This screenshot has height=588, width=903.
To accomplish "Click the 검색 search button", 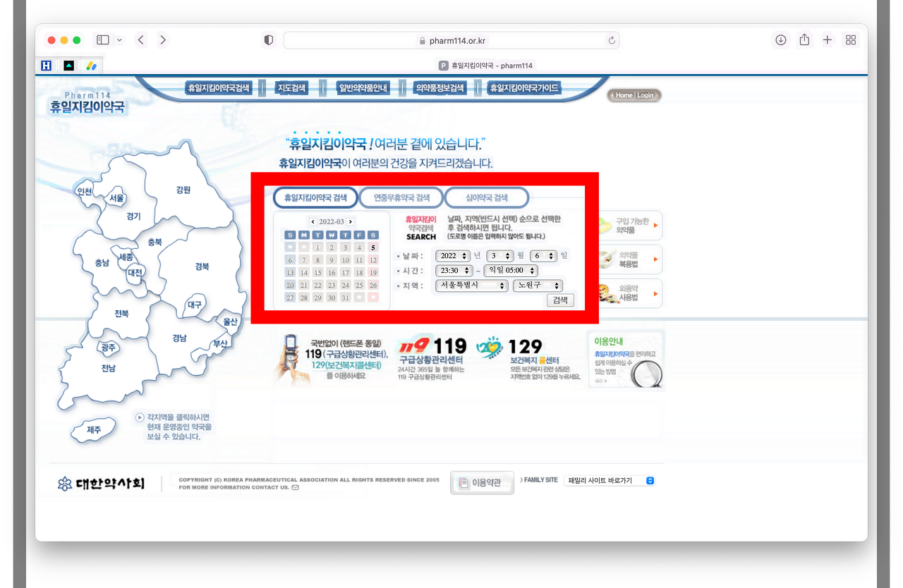I will 560,300.
